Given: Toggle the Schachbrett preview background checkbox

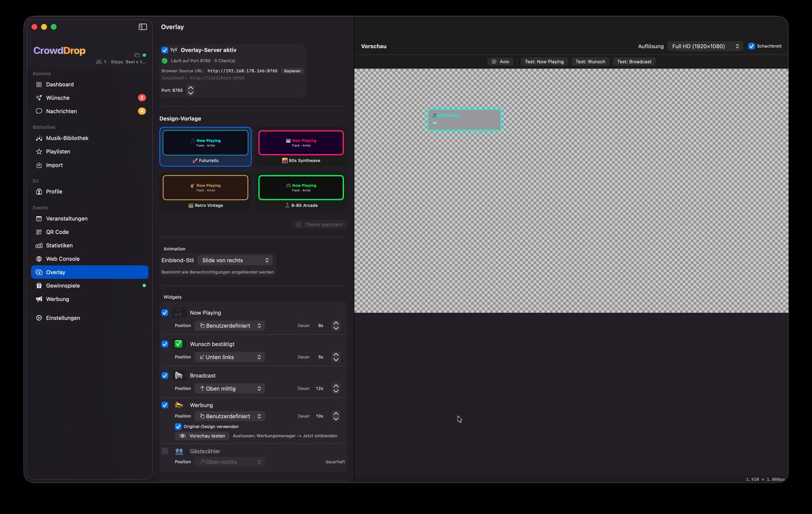Looking at the screenshot, I should 752,46.
